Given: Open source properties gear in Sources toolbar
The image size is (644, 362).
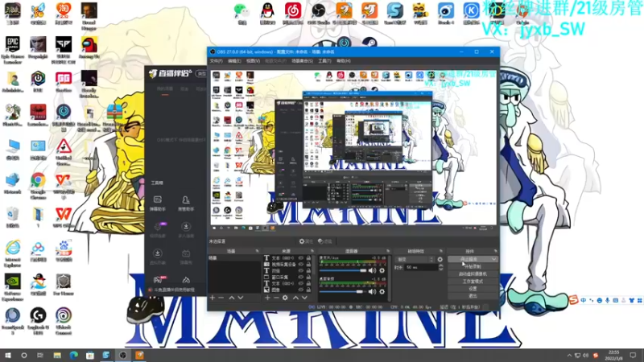Looking at the screenshot, I should (285, 298).
